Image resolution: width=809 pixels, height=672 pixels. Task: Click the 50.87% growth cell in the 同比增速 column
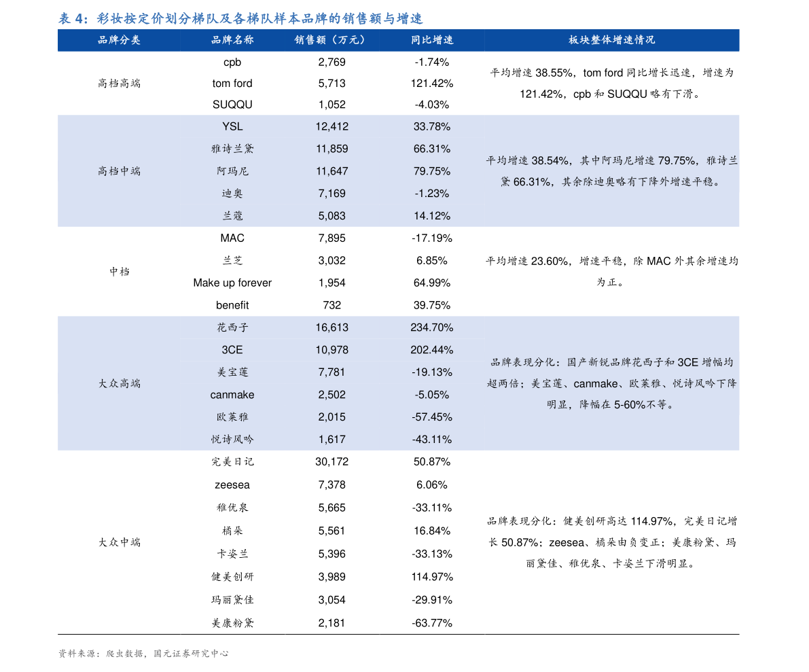click(432, 462)
